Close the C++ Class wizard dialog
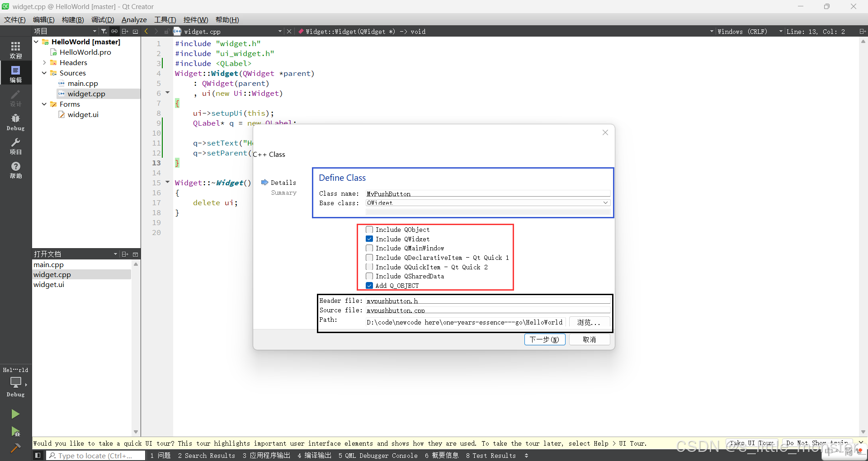Screen dimensions: 868x461 tap(605, 132)
